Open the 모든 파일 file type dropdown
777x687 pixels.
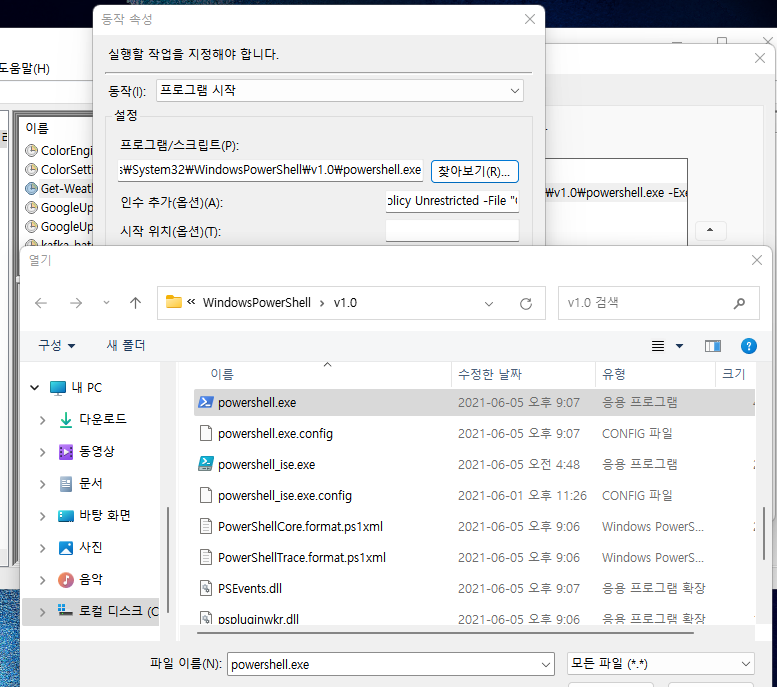[x=661, y=664]
